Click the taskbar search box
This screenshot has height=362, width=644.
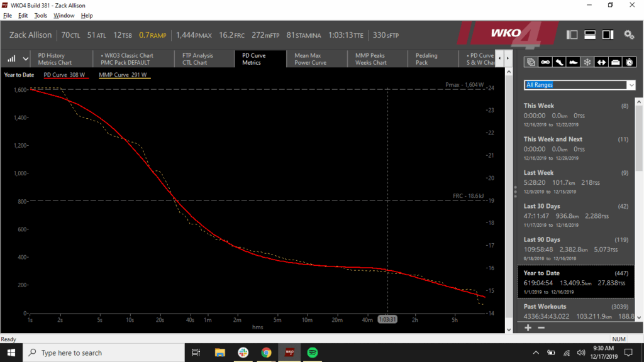104,353
